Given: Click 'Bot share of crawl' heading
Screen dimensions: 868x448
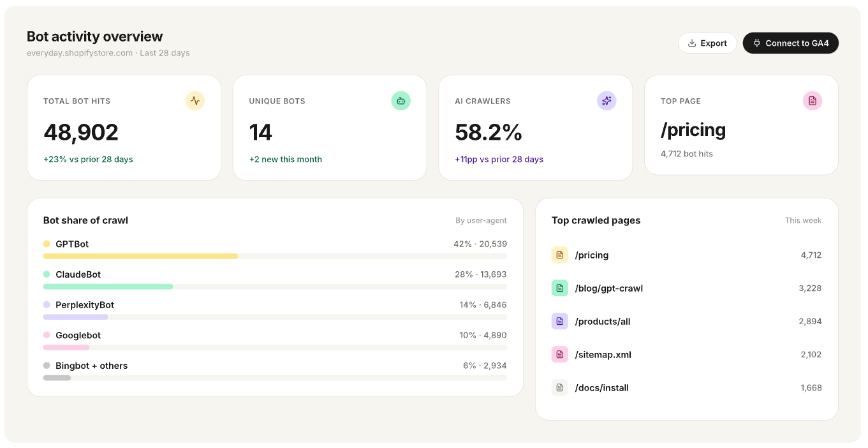Looking at the screenshot, I should [85, 221].
